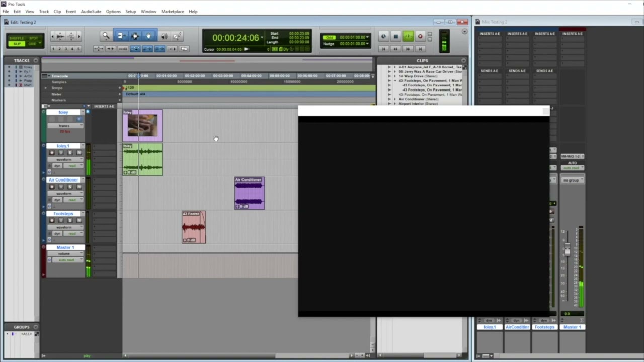Open the Clips list popup menu
This screenshot has height=362, width=644.
tap(463, 60)
